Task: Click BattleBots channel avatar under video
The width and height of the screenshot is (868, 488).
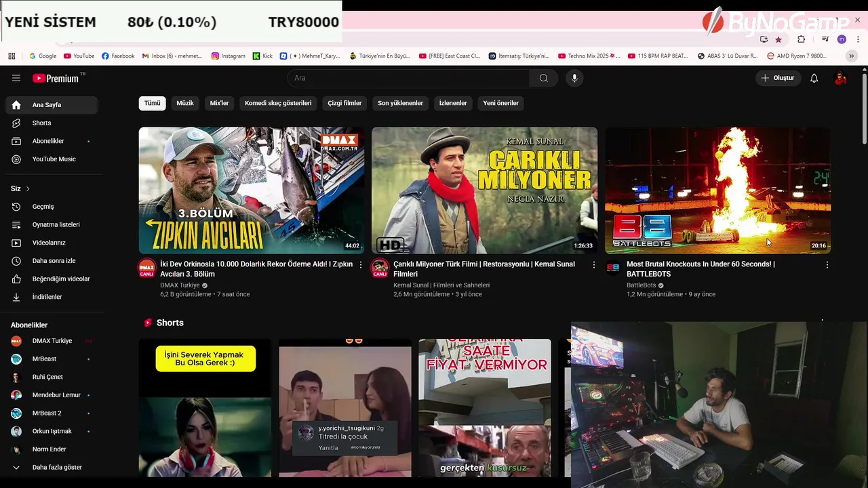Action: (x=613, y=268)
